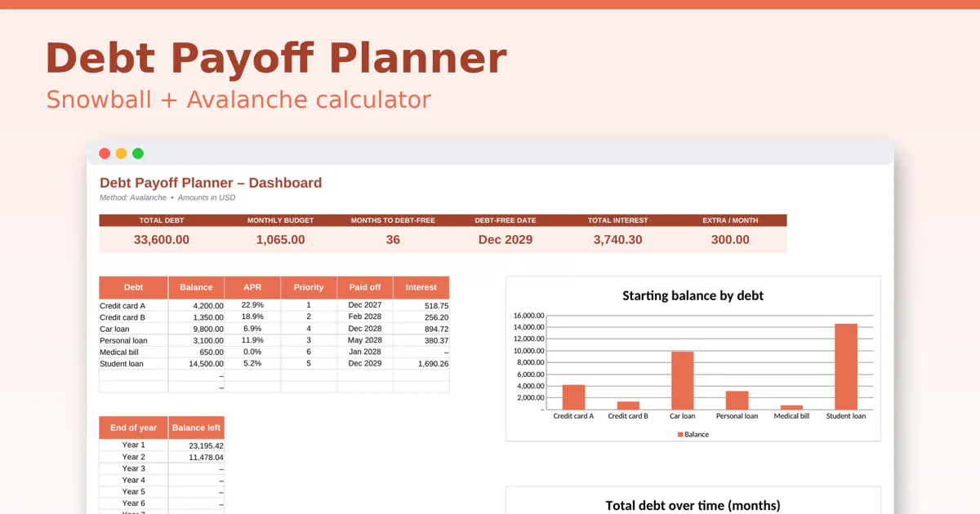
Task: Click the Year 5 row label
Action: [x=134, y=491]
